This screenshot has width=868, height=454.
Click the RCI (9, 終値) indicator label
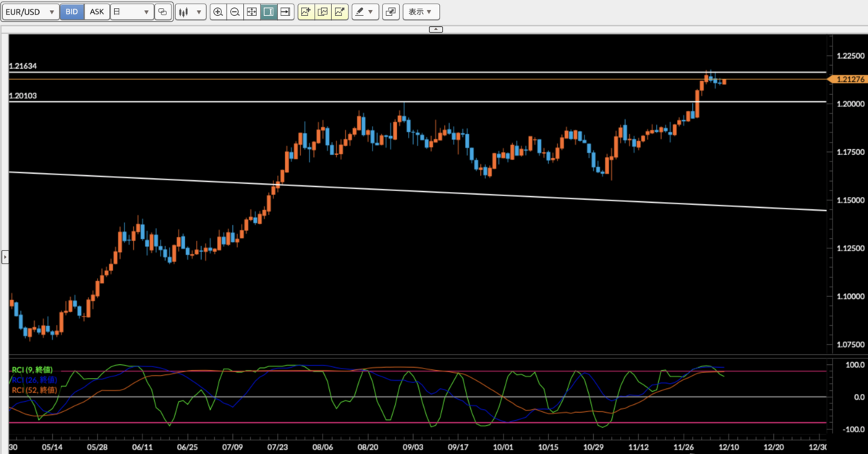coord(32,370)
